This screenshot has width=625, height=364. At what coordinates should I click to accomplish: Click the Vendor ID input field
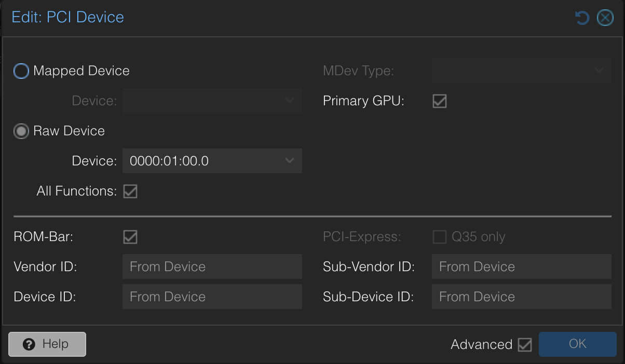(x=212, y=267)
